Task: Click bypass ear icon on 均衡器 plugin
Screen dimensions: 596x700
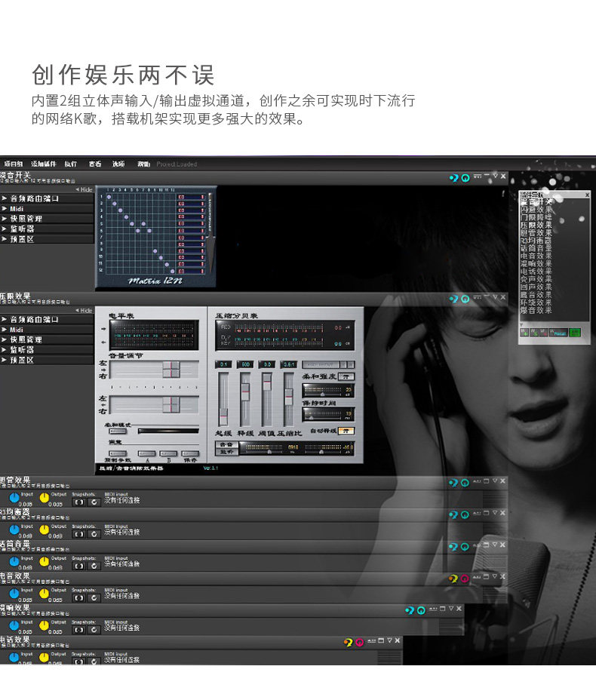Action: (x=453, y=514)
